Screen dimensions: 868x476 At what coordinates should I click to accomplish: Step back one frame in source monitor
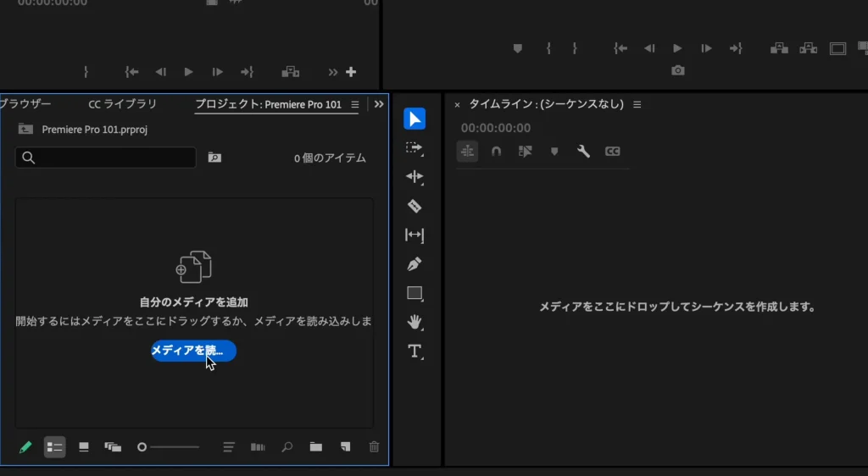point(160,72)
